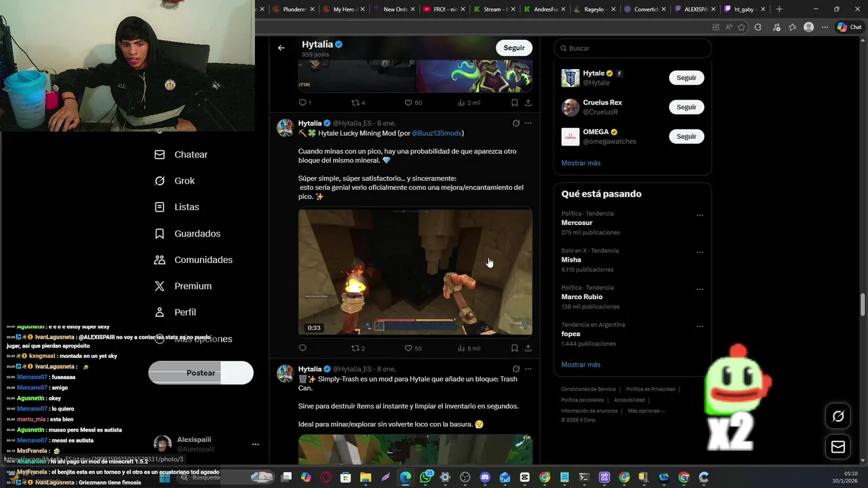Open the Chatear sidebar item

coord(181,155)
